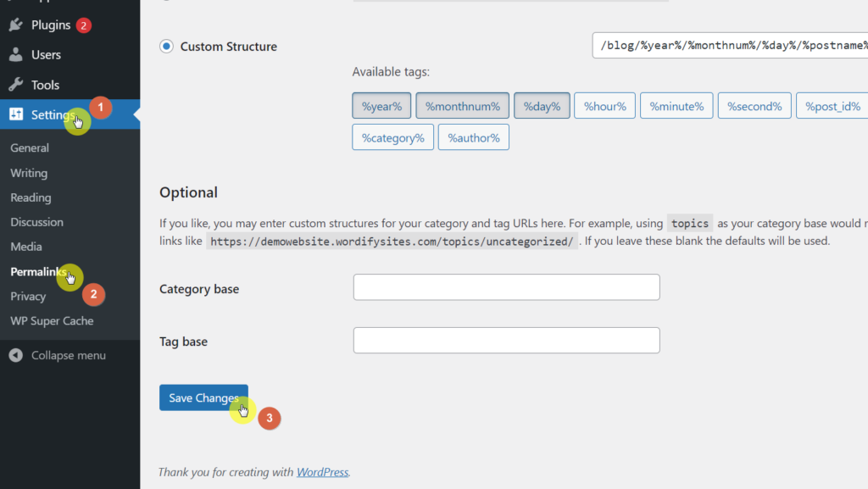Screen dimensions: 868x489
Task: Open the WordPress footer link
Action: coord(322,472)
